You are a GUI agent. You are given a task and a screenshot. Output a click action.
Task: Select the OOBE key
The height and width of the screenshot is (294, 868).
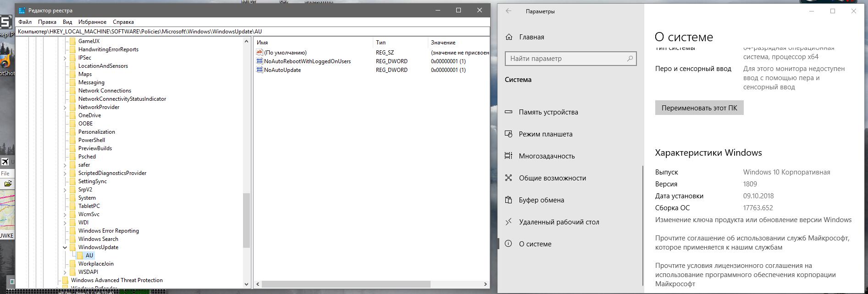pyautogui.click(x=85, y=124)
